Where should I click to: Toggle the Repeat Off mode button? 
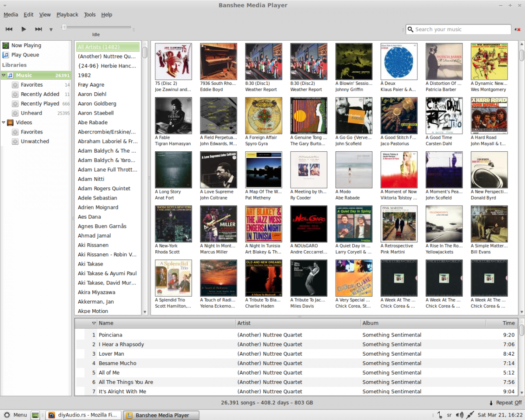point(505,403)
